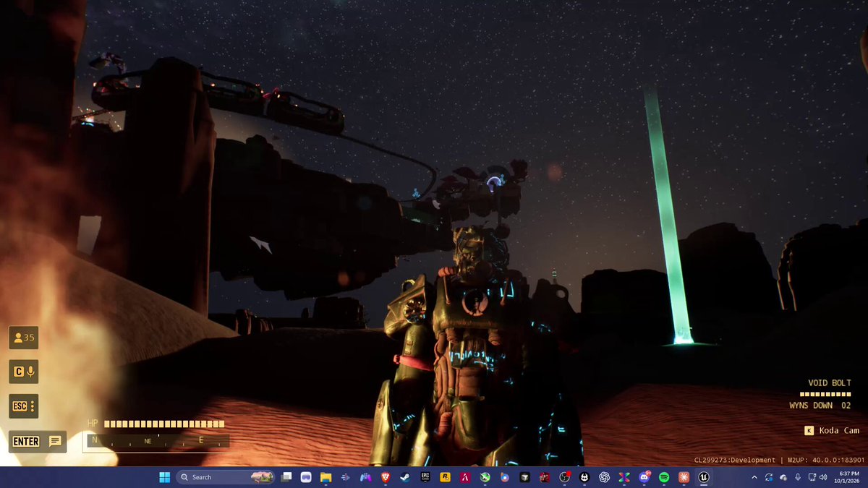Screen dimensions: 868x488
Task: Expand the hidden system tray icons chevron
Action: click(754, 477)
